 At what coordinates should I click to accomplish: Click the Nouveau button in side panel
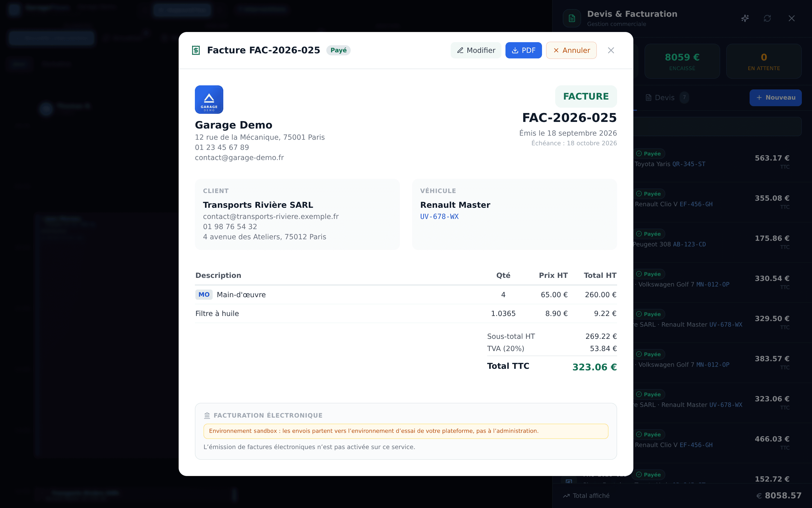tap(775, 98)
